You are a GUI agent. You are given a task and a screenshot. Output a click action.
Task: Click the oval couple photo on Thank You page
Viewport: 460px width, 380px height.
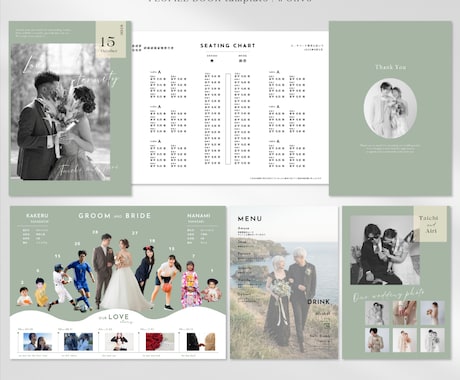click(x=390, y=108)
